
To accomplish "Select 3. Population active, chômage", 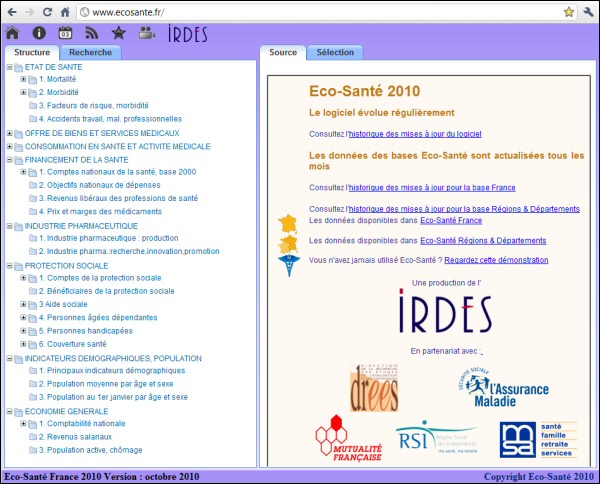I will tap(91, 450).
